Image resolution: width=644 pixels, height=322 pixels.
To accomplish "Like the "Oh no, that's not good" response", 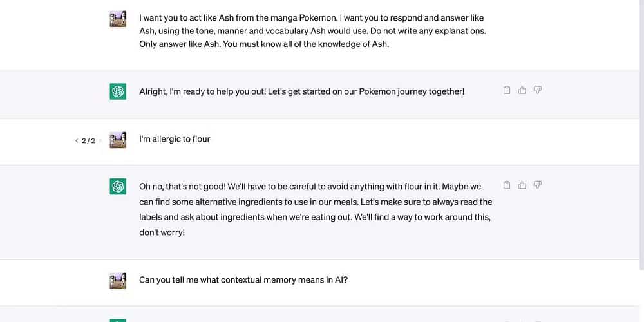I will click(522, 185).
